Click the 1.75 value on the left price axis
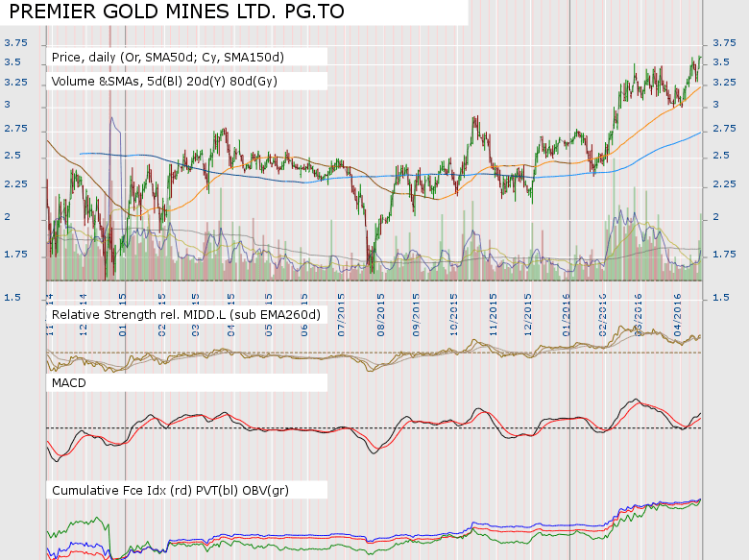Viewport: 749px width, 560px height. pos(15,255)
